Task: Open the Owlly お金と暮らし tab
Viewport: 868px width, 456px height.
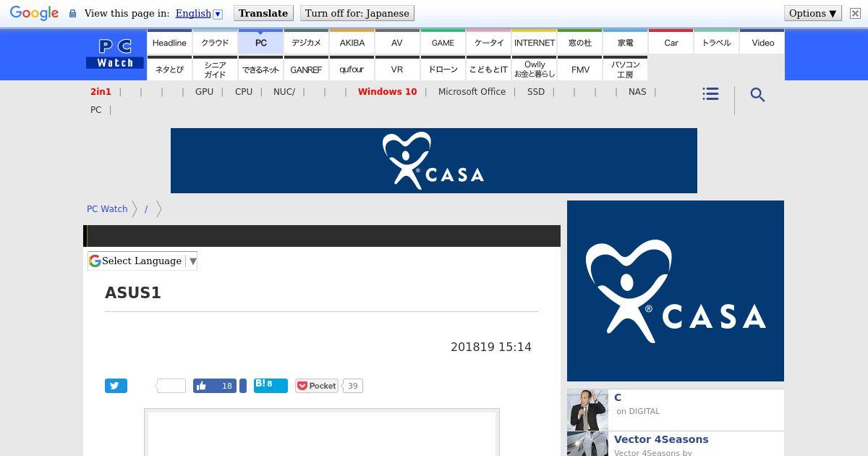Action: click(534, 69)
